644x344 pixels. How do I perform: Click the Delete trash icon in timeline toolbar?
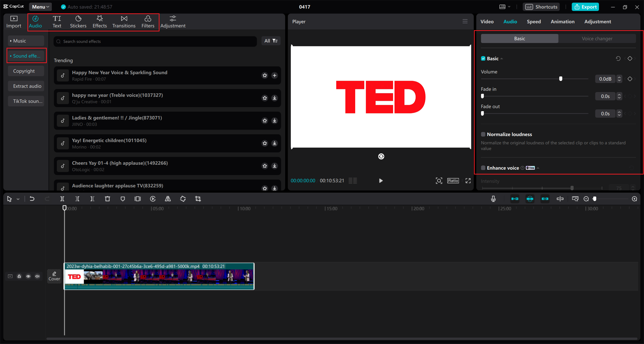[107, 199]
